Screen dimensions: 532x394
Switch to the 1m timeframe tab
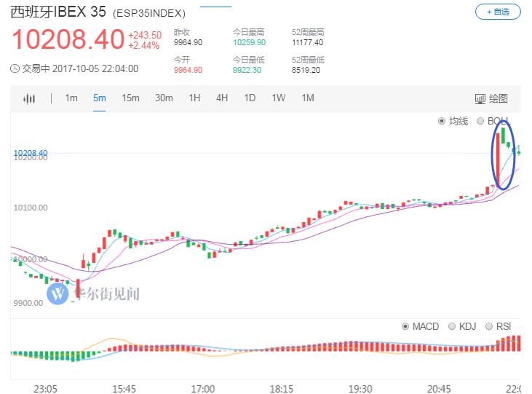pos(71,98)
